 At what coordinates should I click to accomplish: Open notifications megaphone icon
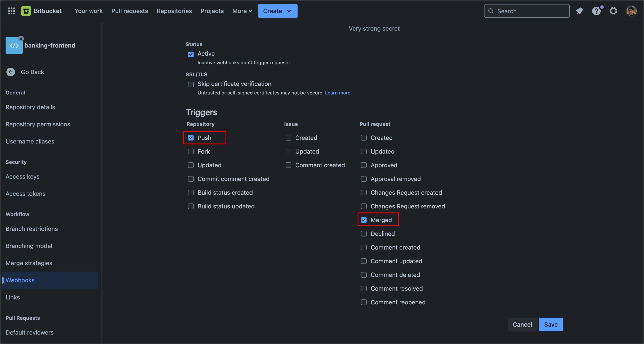pyautogui.click(x=579, y=11)
